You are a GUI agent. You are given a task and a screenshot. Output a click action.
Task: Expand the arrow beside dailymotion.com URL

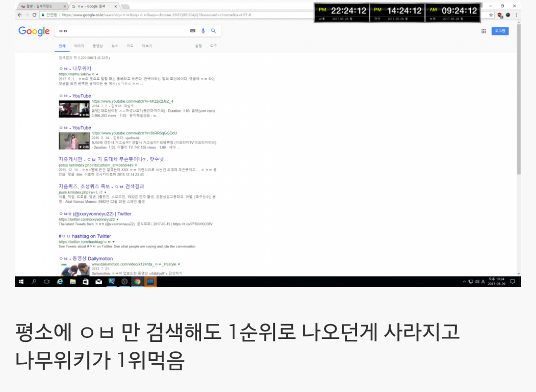tap(179, 264)
